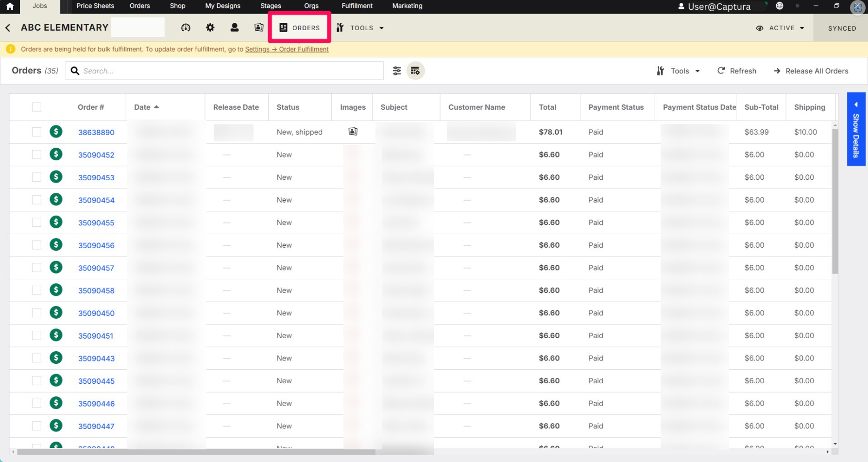Screen dimensions: 868x462
Task: Open the Fulfillment menu
Action: click(357, 6)
